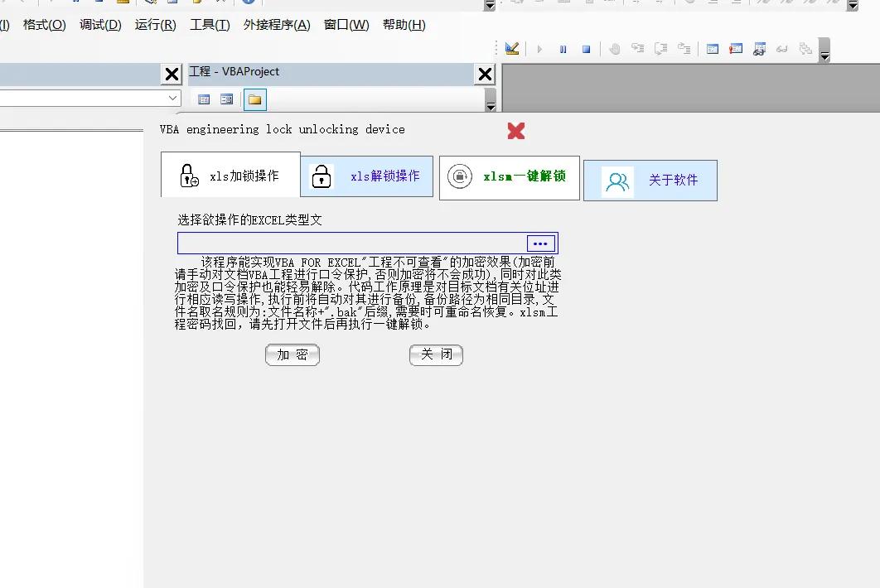Close the panel left of the project explorer

pyautogui.click(x=172, y=74)
